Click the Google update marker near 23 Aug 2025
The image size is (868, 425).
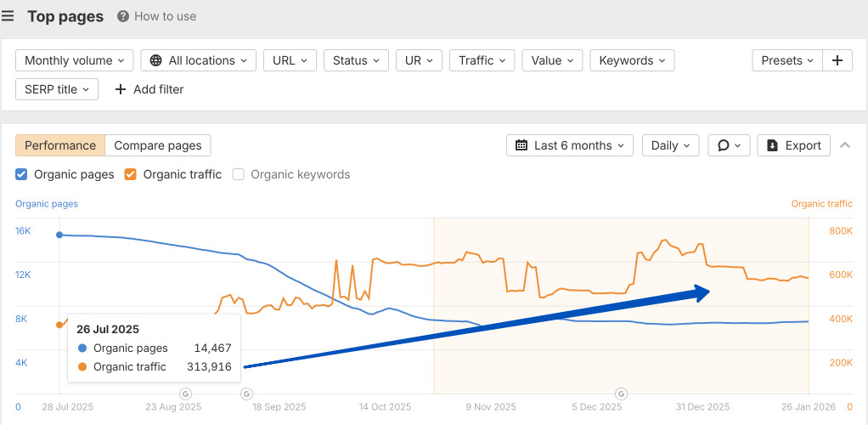[185, 394]
